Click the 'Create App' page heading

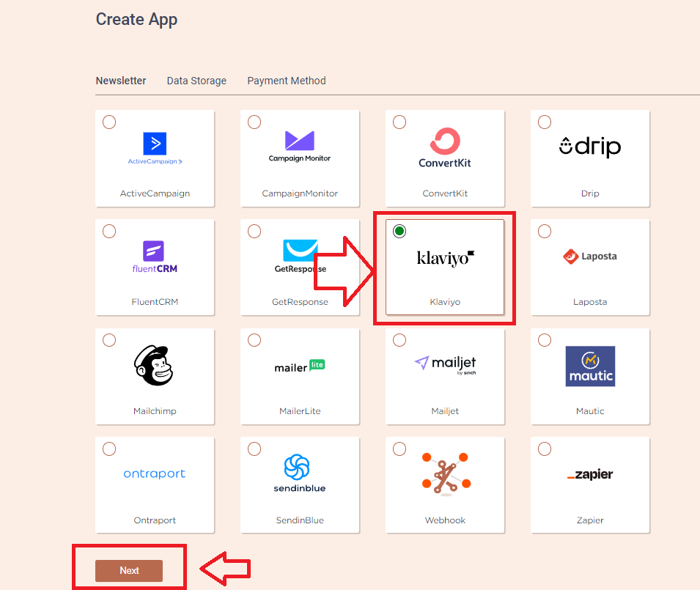[136, 20]
